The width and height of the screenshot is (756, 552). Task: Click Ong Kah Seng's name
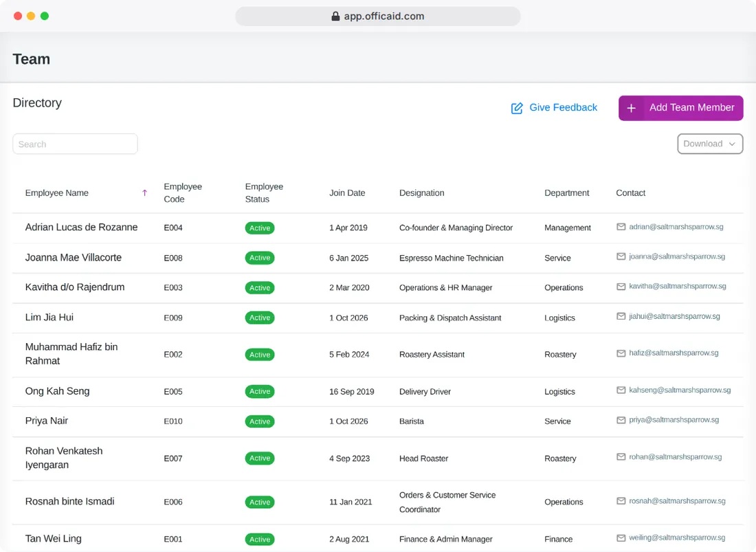[x=57, y=391]
